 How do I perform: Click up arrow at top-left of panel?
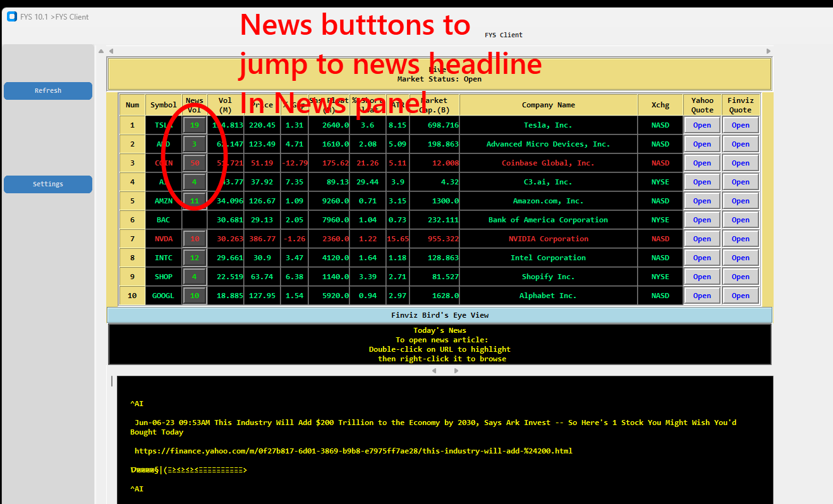101,51
